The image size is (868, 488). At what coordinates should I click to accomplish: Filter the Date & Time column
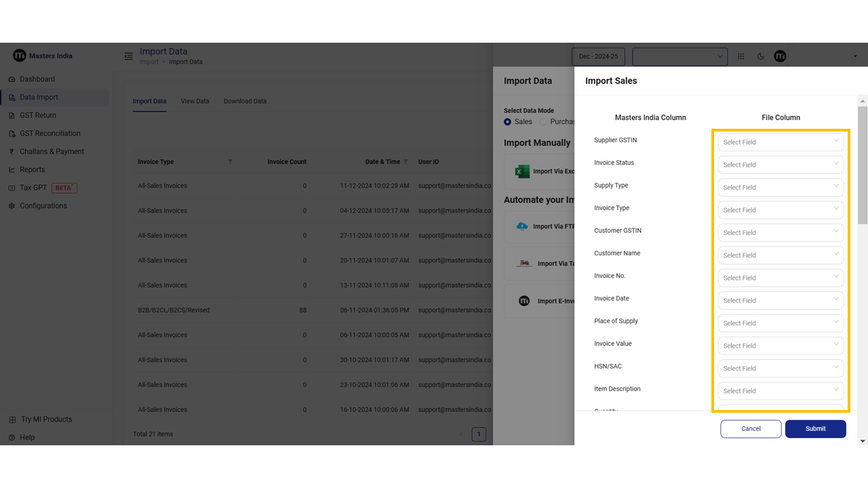point(406,162)
